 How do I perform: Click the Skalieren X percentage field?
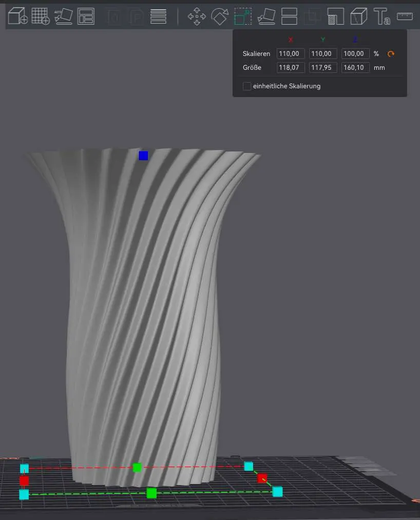point(291,54)
